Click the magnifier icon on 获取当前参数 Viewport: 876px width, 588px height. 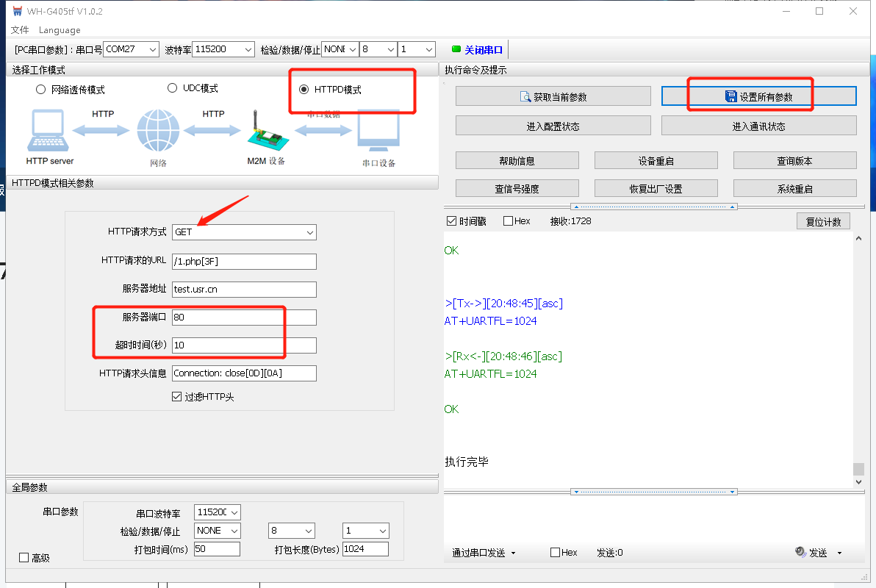[x=525, y=97]
